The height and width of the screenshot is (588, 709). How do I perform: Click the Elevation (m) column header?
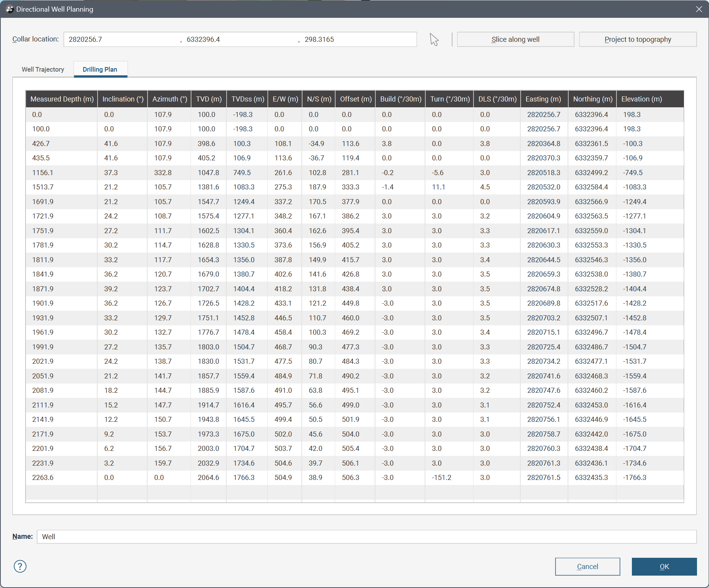click(x=642, y=99)
